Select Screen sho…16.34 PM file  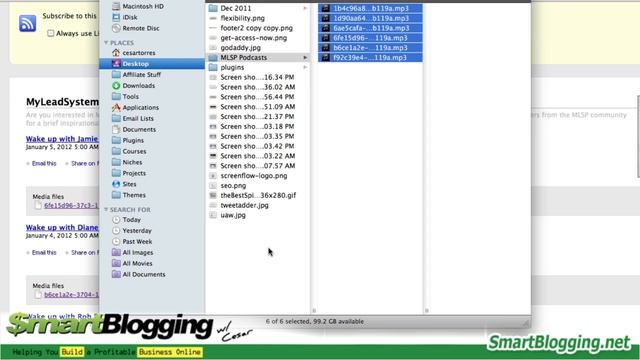click(258, 77)
